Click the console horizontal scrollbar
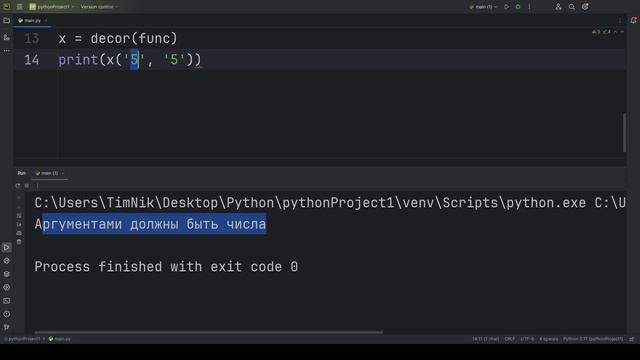The width and height of the screenshot is (640, 360). [209, 332]
